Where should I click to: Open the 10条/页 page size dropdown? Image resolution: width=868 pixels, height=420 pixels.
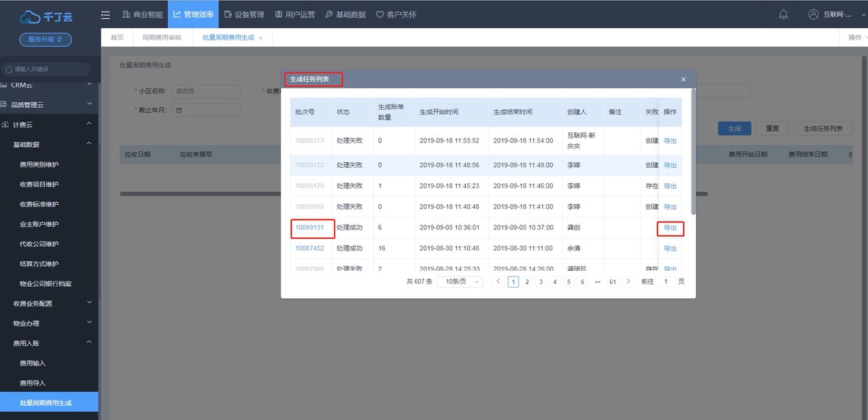pos(459,282)
